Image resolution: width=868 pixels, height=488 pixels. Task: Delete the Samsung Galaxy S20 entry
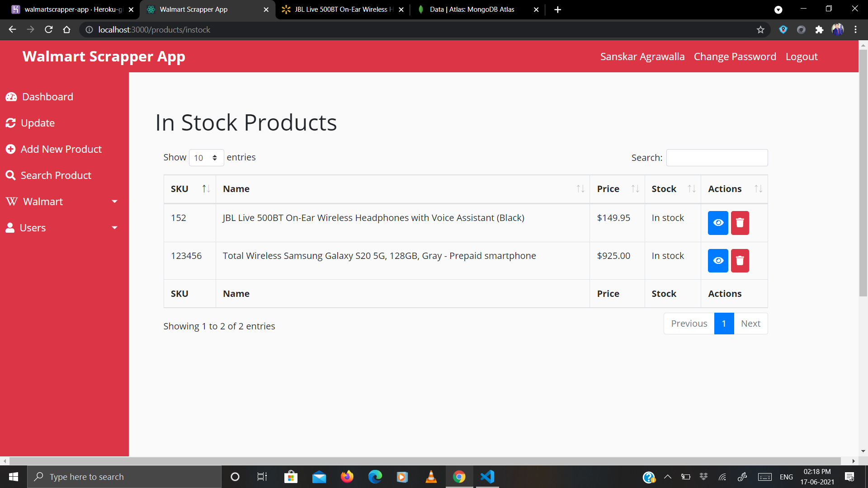740,261
